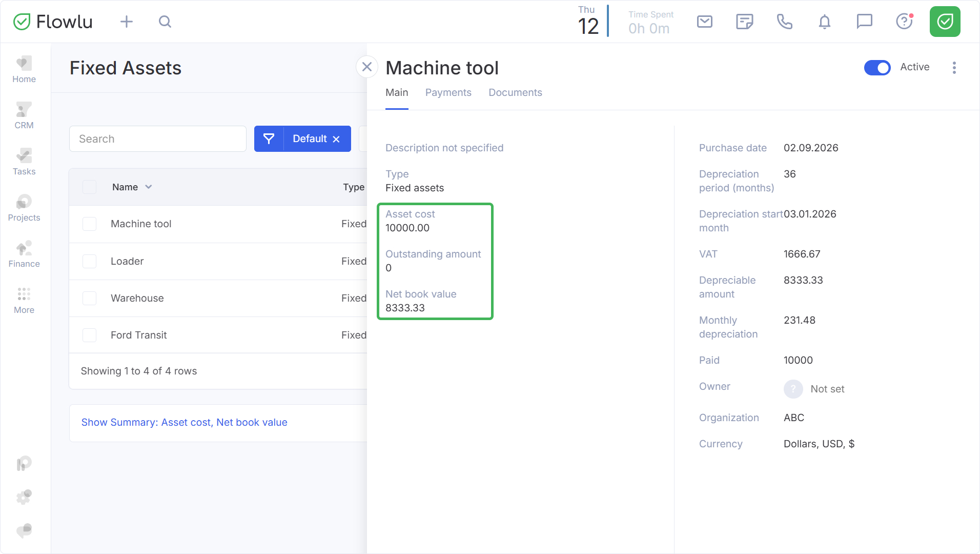Image resolution: width=980 pixels, height=554 pixels.
Task: Switch to the Payments tab
Action: click(448, 93)
